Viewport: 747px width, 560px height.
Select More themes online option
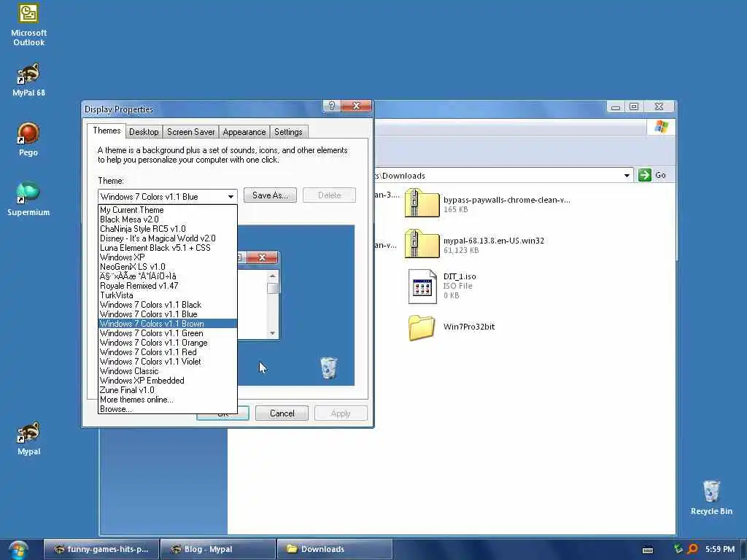click(167, 400)
